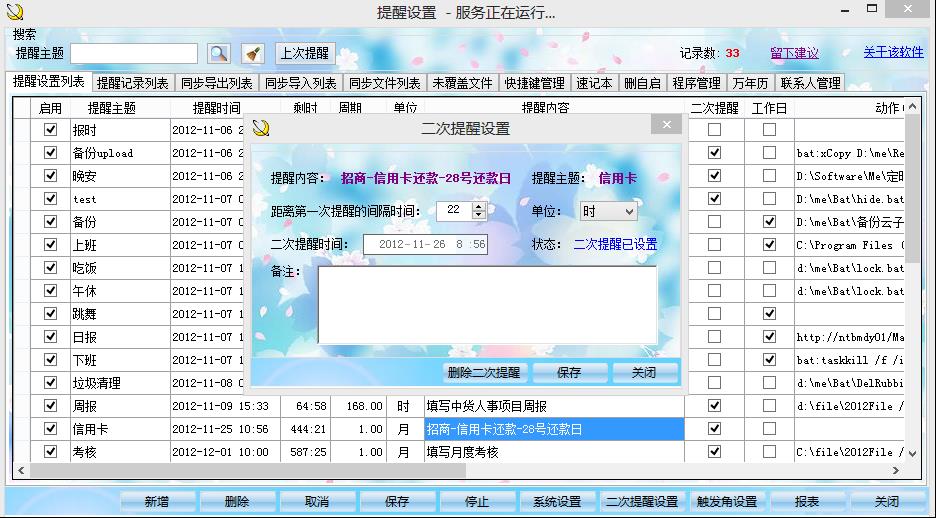Image resolution: width=936 pixels, height=518 pixels.
Task: Click the broom clear-search icon
Action: coord(253,54)
